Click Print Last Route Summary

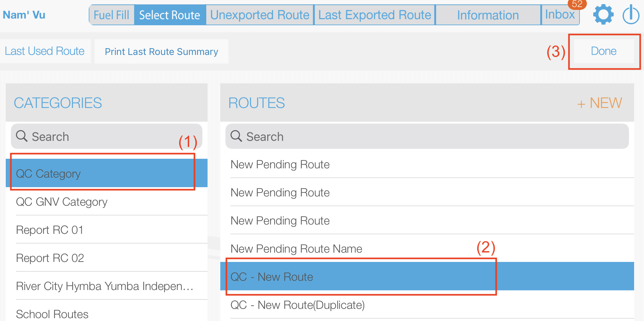tap(161, 51)
